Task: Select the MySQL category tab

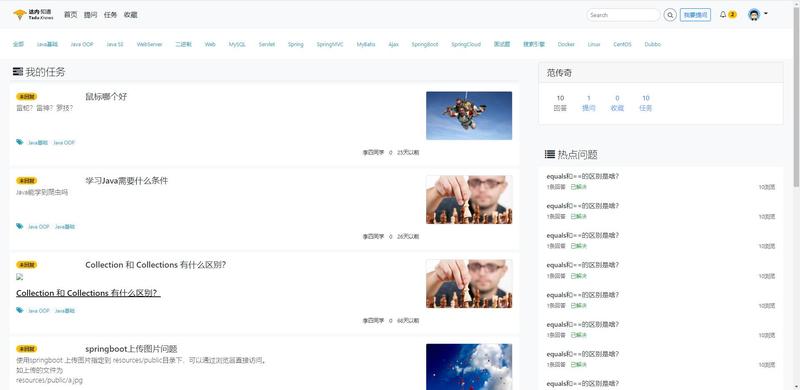Action: 237,44
